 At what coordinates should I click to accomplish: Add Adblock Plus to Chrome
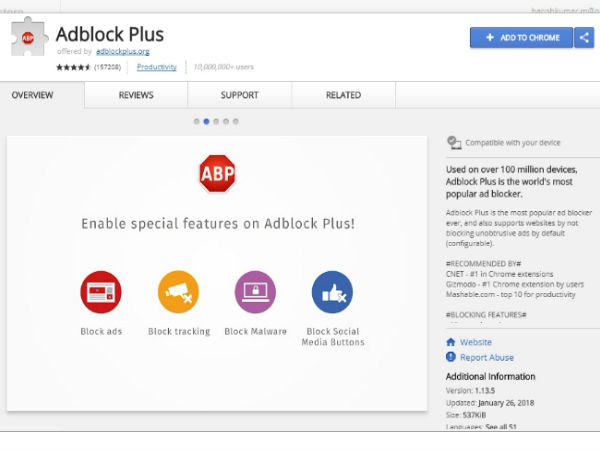(521, 38)
